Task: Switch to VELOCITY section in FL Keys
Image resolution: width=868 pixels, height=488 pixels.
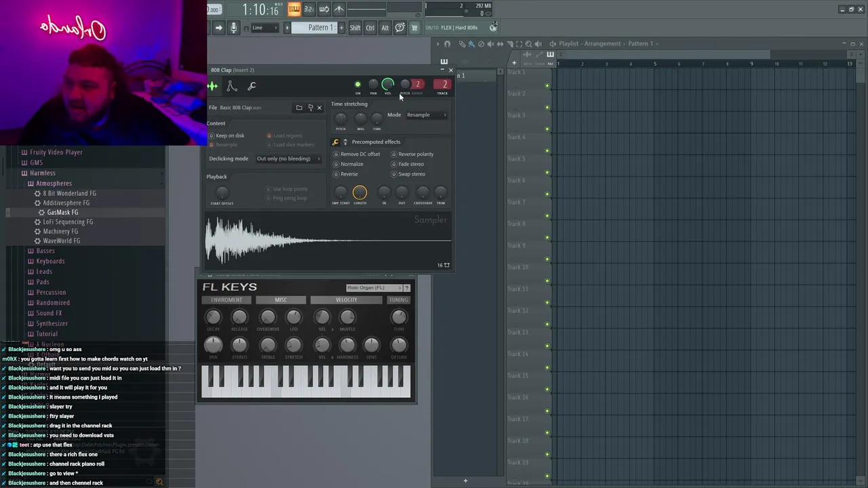Action: pos(346,300)
